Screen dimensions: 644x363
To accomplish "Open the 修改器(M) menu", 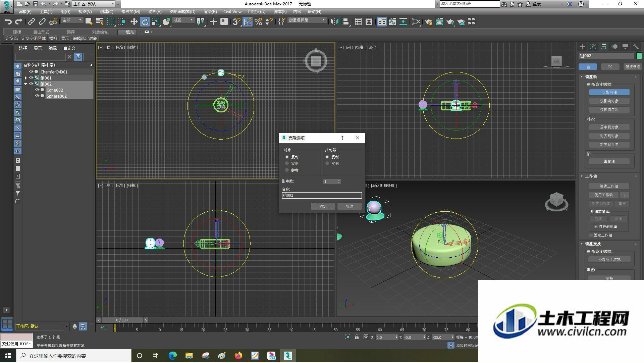I will 130,12.
